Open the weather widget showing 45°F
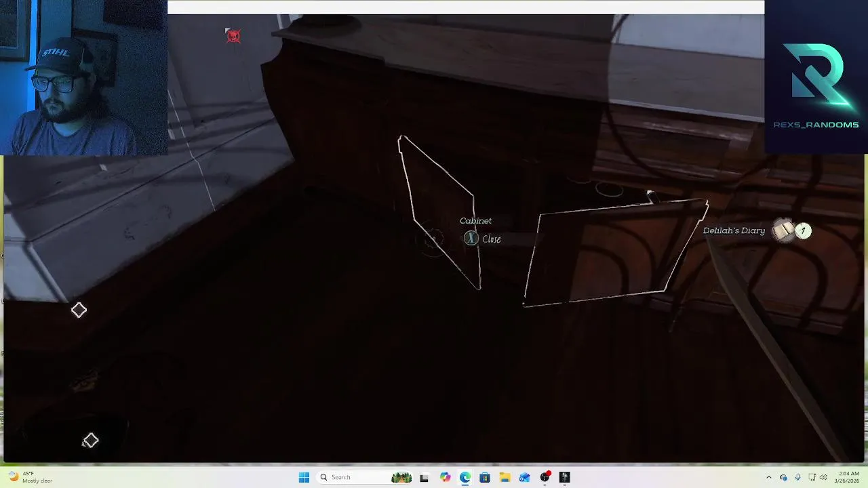The height and width of the screenshot is (488, 868). [30, 477]
